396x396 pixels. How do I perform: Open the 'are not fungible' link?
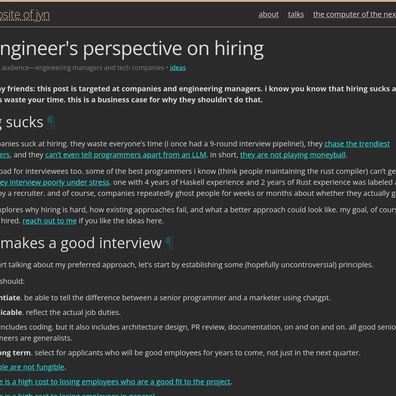(x=32, y=367)
